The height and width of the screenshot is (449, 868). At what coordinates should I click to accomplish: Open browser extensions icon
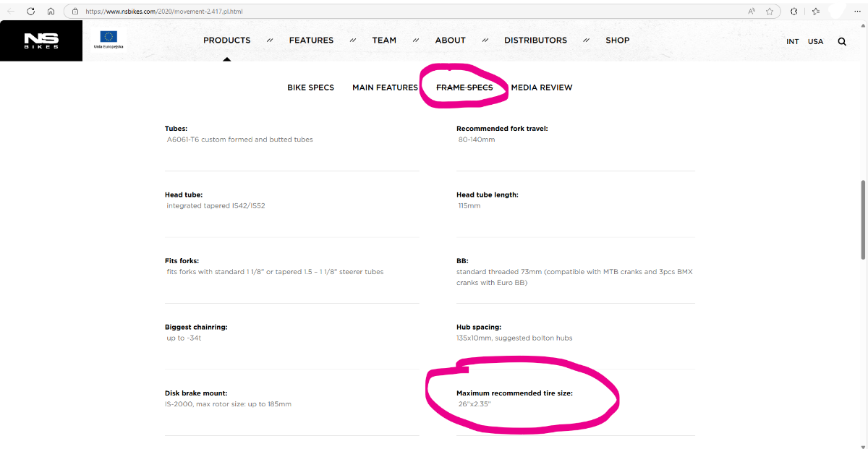coord(794,12)
